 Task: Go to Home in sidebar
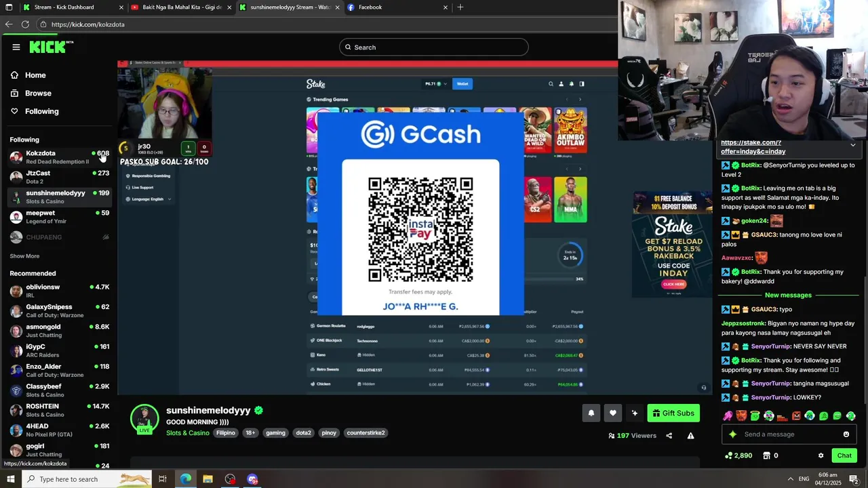[35, 75]
